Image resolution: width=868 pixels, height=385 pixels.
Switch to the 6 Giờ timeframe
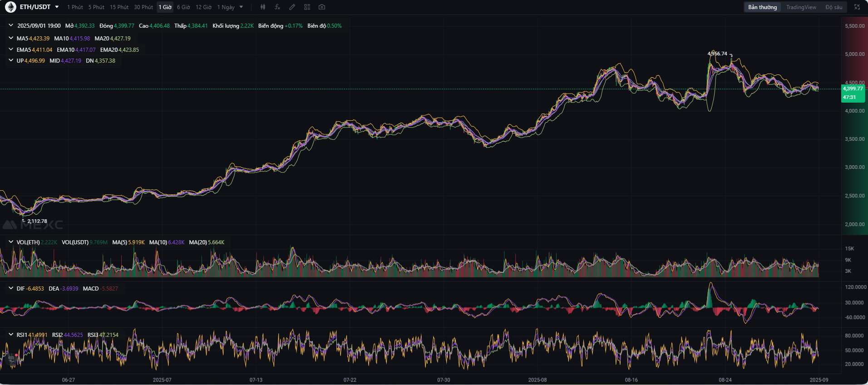183,7
